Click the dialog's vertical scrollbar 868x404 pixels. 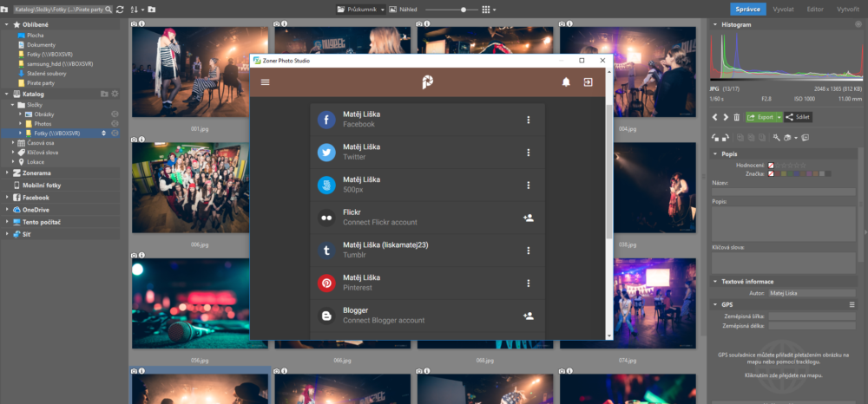point(609,172)
